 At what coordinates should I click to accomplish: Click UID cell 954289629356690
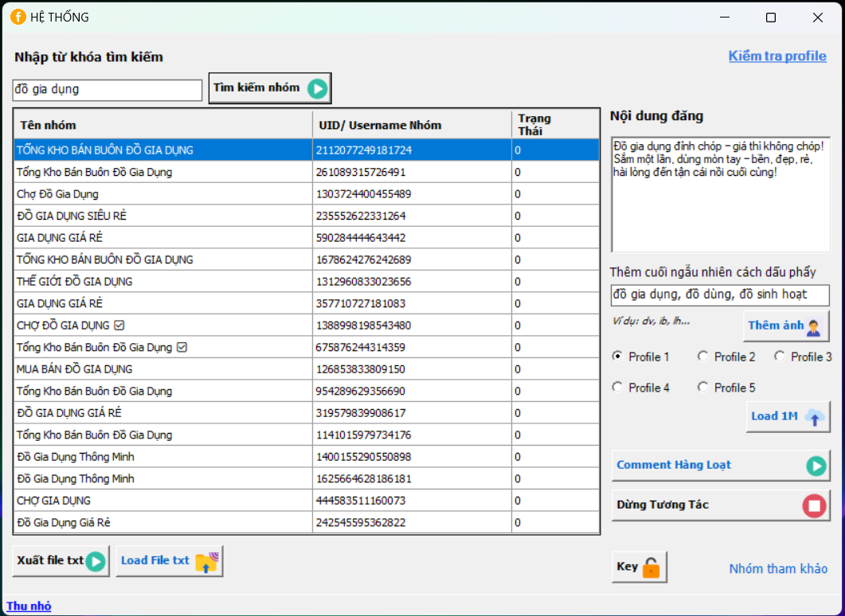pyautogui.click(x=413, y=391)
